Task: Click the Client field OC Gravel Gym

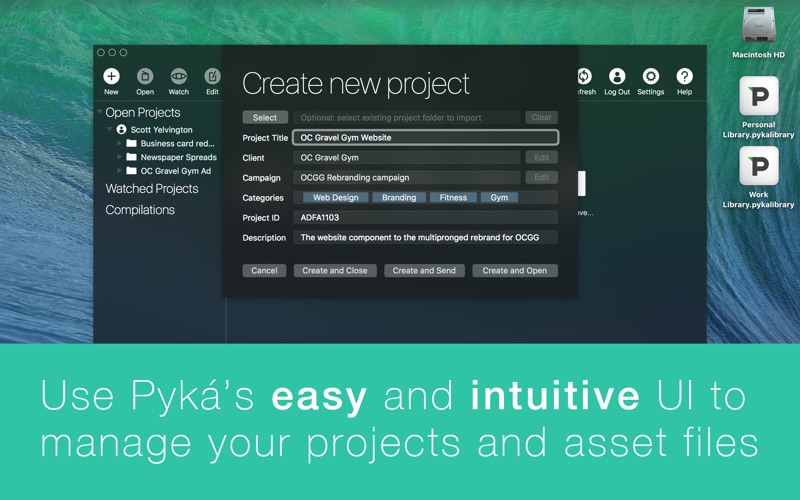Action: [407, 158]
